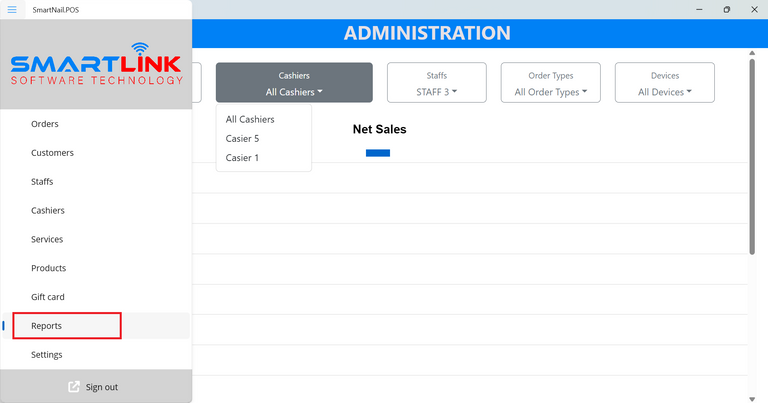
Task: Click the blue Net Sales legend swatch
Action: coord(377,153)
